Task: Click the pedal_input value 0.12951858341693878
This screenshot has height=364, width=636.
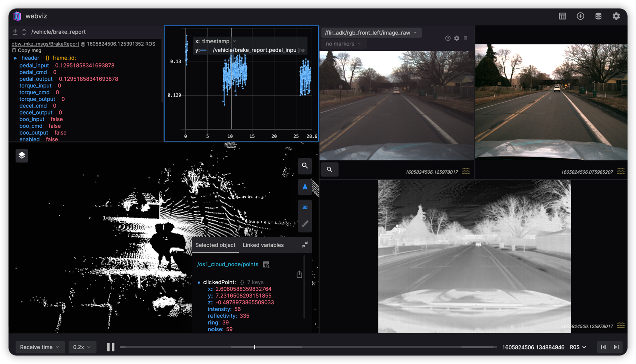Action: point(85,65)
